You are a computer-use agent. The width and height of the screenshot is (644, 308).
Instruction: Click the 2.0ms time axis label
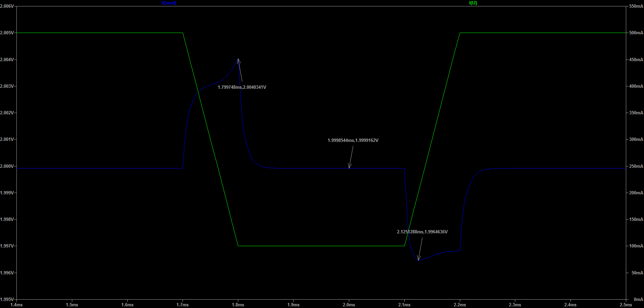pyautogui.click(x=349, y=305)
